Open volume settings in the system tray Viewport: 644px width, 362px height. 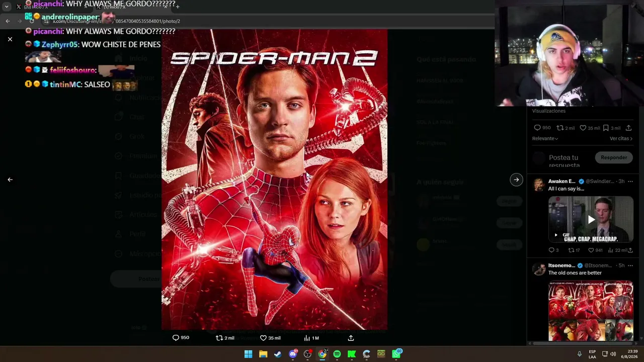[613, 354]
